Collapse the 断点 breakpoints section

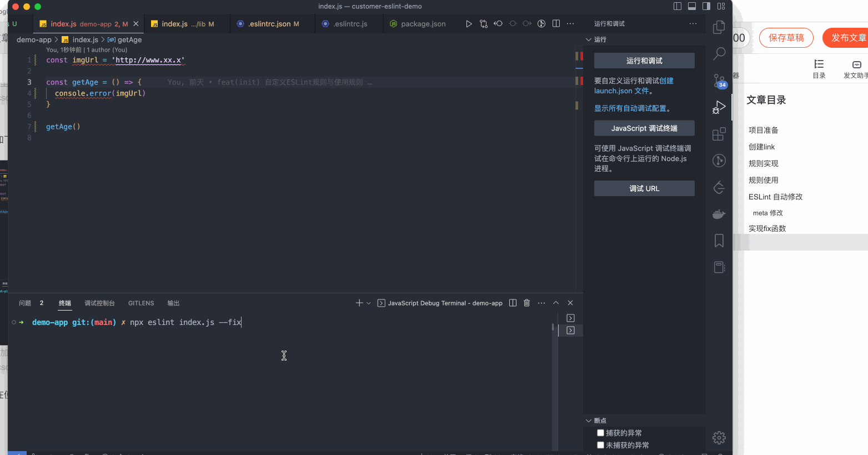pyautogui.click(x=589, y=421)
